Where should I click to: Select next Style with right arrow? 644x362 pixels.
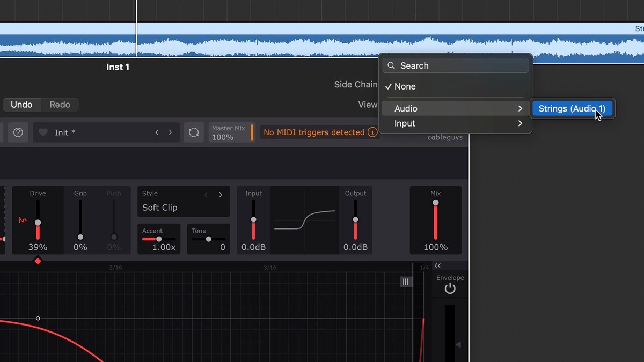click(x=221, y=195)
